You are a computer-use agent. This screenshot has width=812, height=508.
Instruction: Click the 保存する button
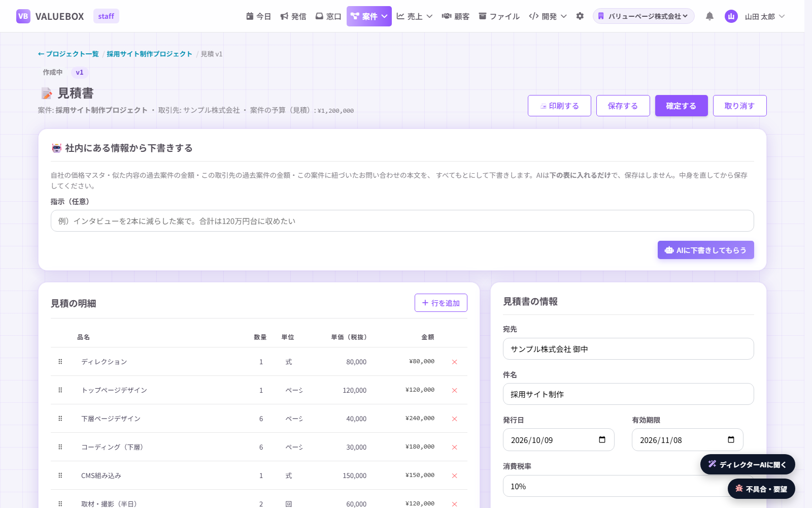623,106
